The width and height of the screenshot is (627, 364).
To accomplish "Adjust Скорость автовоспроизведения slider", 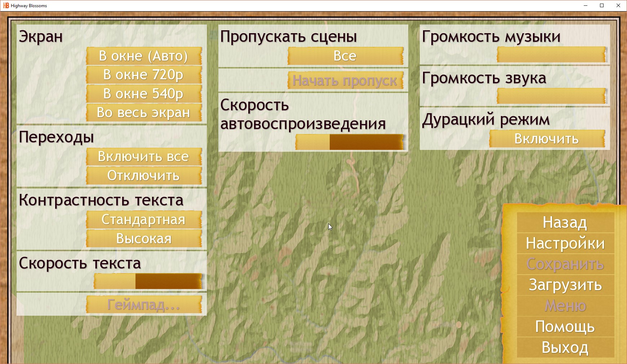I will [x=350, y=142].
